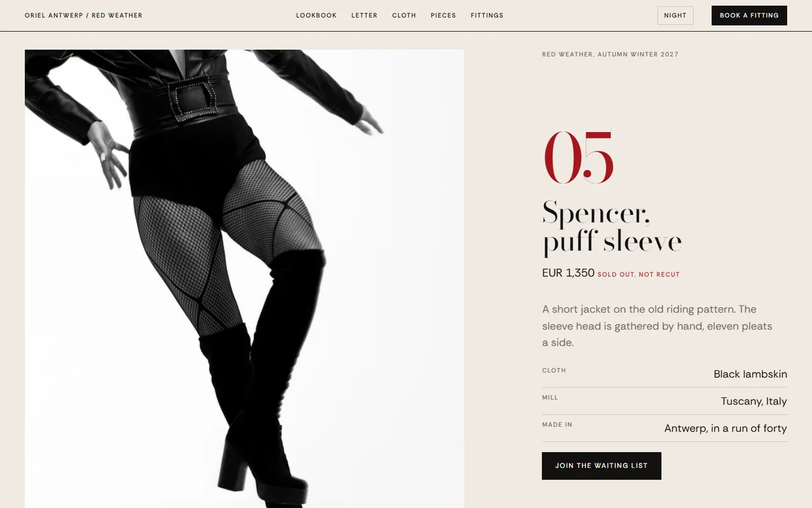Toggle Night mode
Image resolution: width=812 pixels, height=508 pixels.
point(676,15)
